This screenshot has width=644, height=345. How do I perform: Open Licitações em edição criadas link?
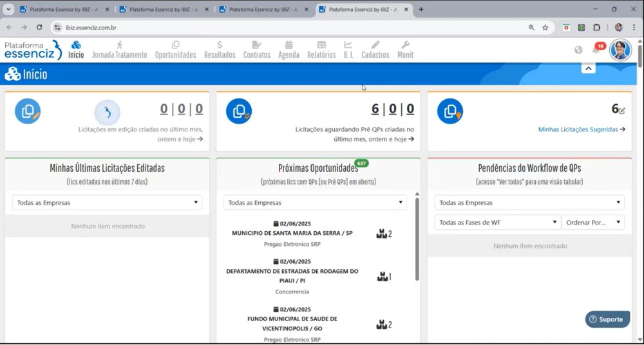point(140,135)
